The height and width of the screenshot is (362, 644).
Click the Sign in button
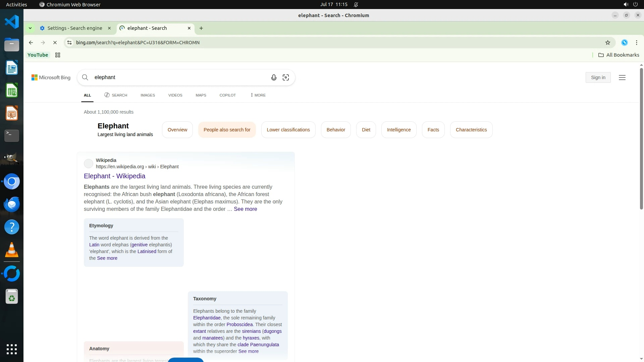click(x=598, y=78)
